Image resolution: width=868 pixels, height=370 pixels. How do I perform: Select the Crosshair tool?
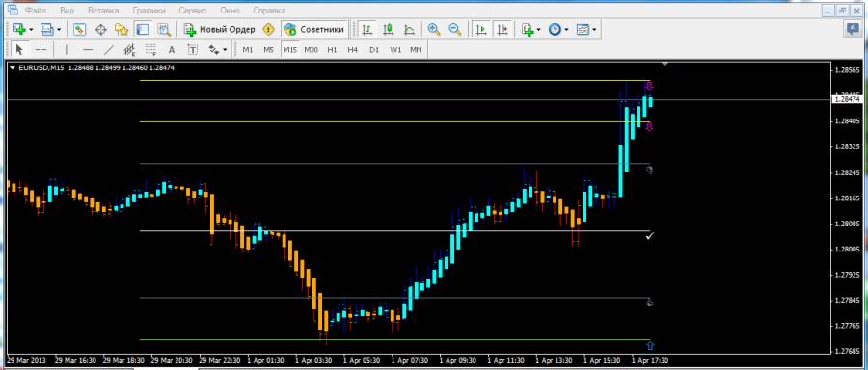pos(41,50)
